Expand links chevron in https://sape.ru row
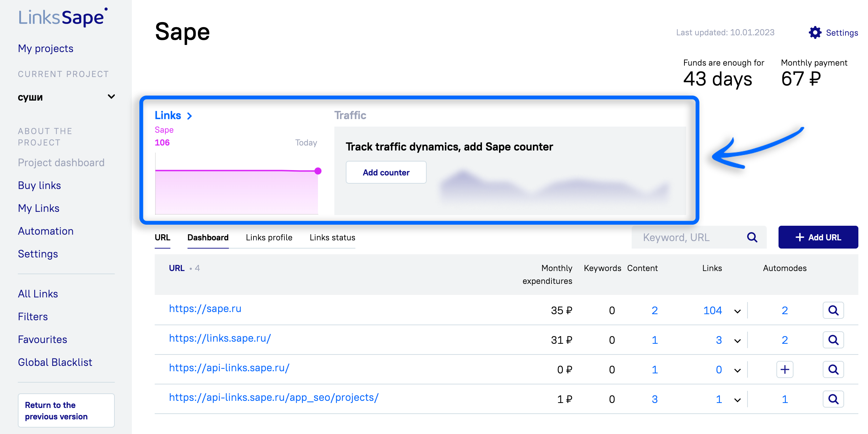Viewport: 868px width, 434px height. click(738, 311)
